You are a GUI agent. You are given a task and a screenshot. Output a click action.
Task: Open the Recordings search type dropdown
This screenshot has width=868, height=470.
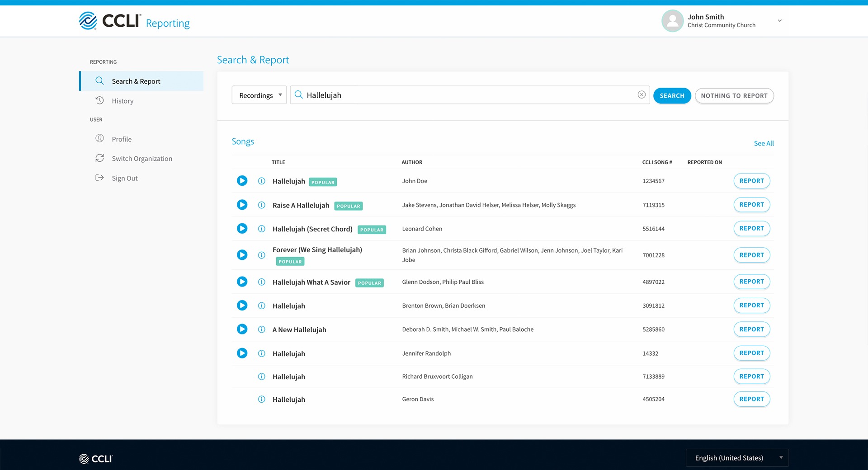(259, 95)
